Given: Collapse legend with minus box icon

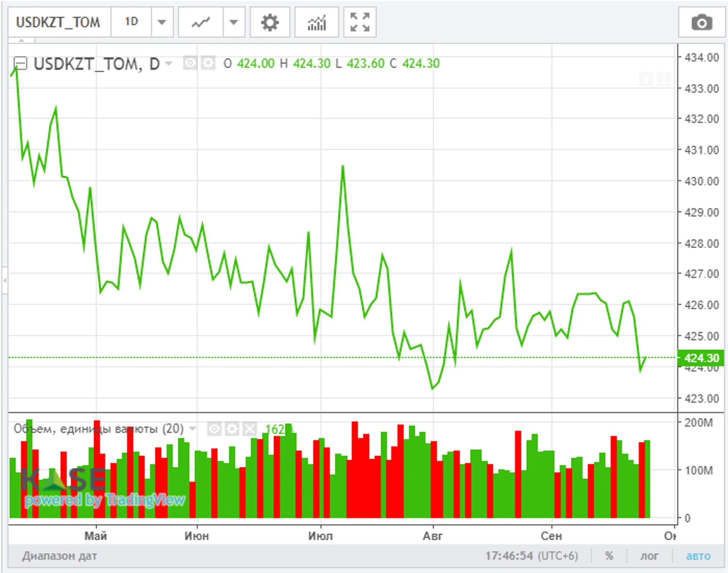Looking at the screenshot, I should coord(20,63).
